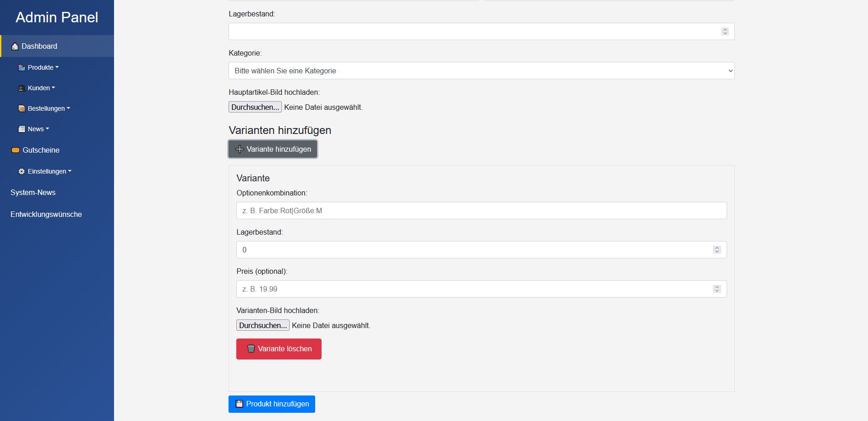Click the trash icon on Variante löschen
This screenshot has width=868, height=421.
[x=251, y=349]
